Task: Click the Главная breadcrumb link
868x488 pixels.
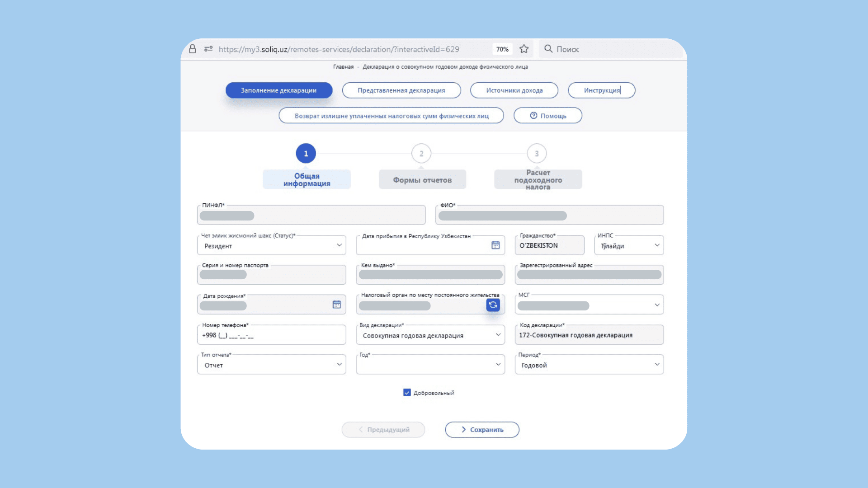Action: click(x=343, y=67)
